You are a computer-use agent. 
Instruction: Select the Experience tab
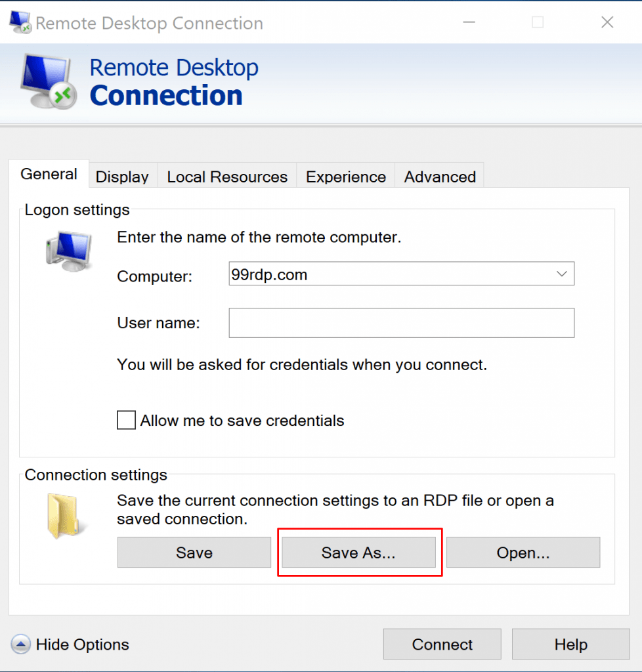(346, 177)
